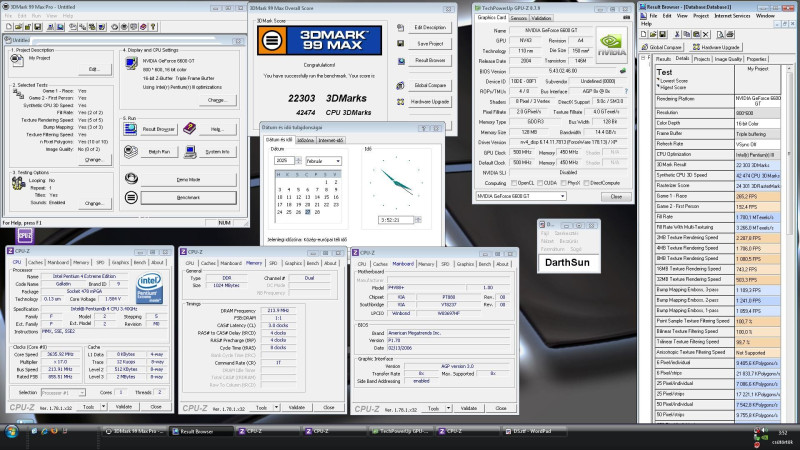Switch to the Sensors tab in GPU-Z
Image resolution: width=800 pixels, height=450 pixels.
pyautogui.click(x=518, y=18)
